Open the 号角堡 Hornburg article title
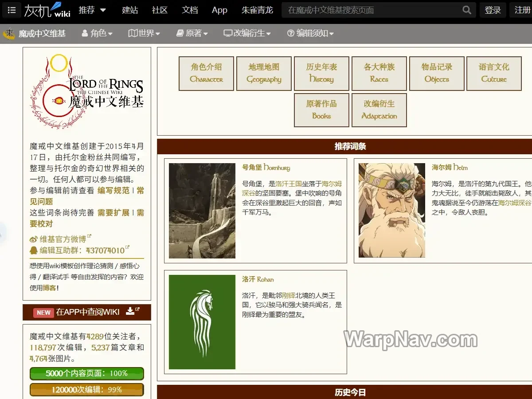This screenshot has width=532, height=399. 266,168
